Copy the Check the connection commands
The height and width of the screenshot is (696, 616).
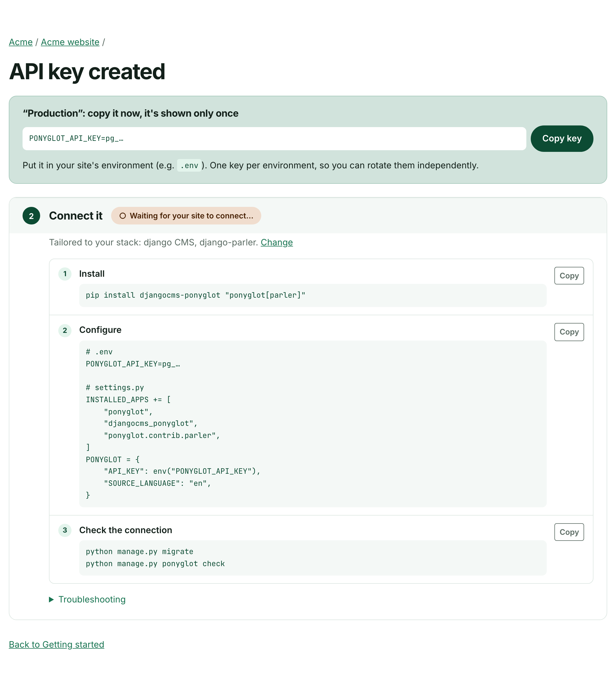(x=569, y=532)
